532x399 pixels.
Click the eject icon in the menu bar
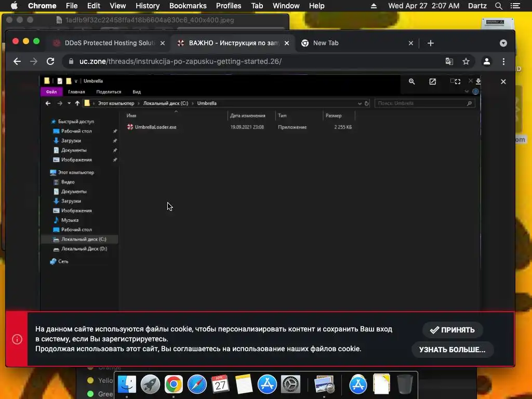[374, 6]
